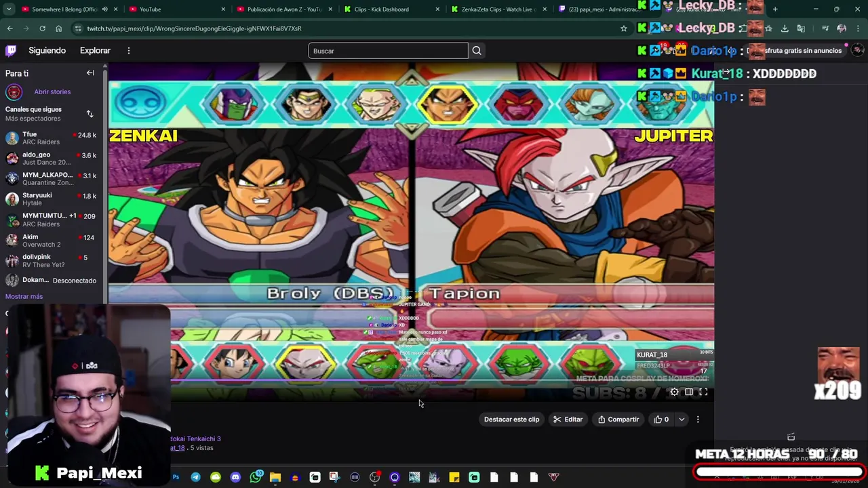Toggle theater mode on the clip player

click(x=689, y=392)
